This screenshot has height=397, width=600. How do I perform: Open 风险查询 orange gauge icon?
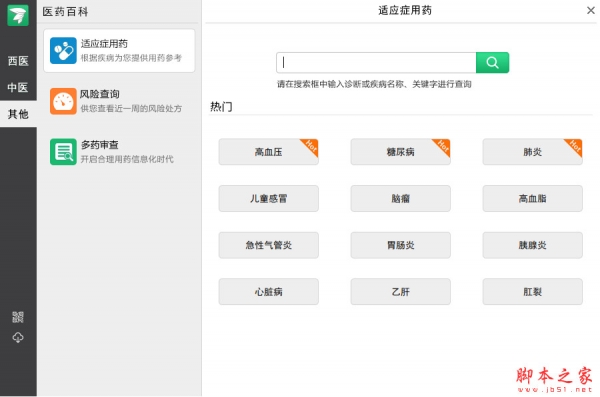click(63, 101)
